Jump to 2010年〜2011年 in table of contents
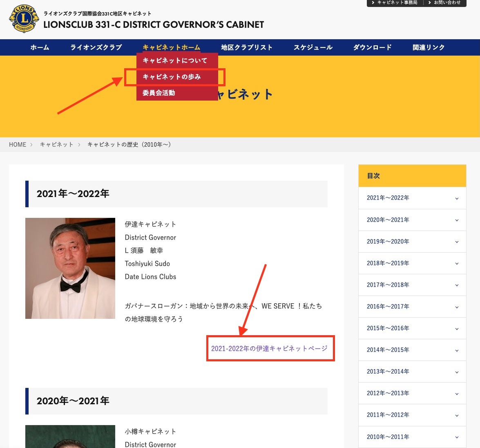The width and height of the screenshot is (480, 448). coord(388,437)
